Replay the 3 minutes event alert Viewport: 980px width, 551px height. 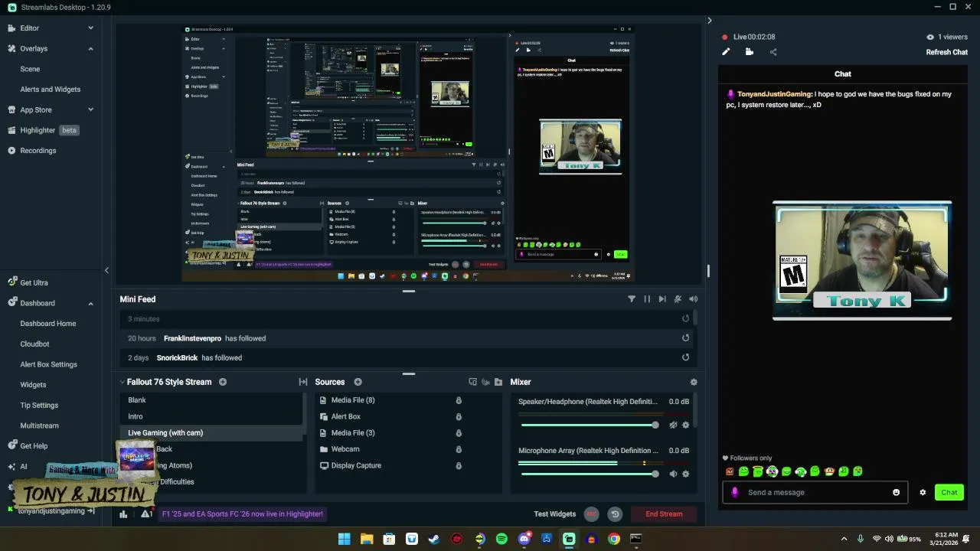click(685, 319)
